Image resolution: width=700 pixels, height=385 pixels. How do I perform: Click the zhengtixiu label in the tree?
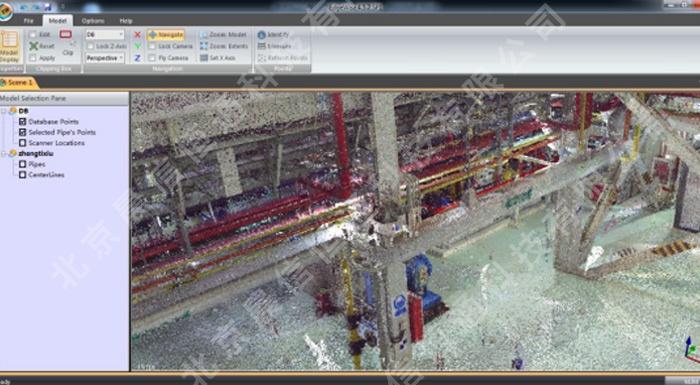(36, 153)
